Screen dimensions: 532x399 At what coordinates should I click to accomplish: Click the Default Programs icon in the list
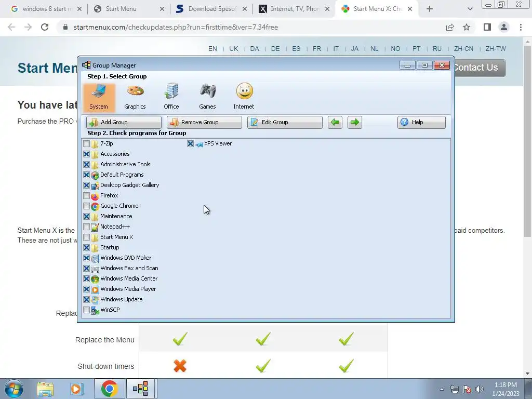95,175
